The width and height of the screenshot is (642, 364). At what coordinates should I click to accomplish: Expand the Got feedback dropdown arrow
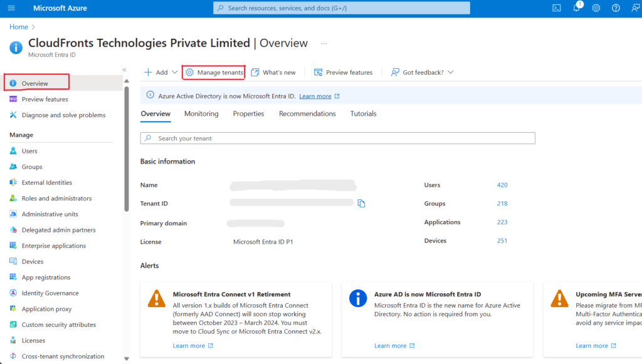click(x=450, y=73)
